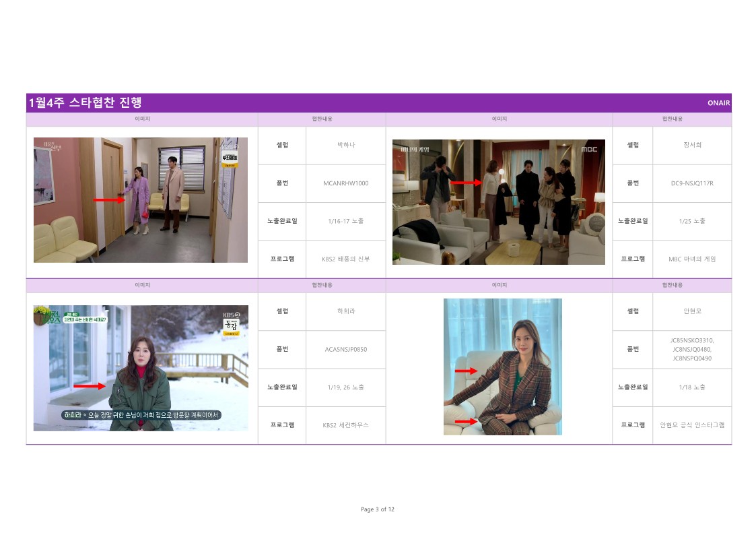Image resolution: width=756 pixels, height=535 pixels.
Task: Click the '프로그램' label beside 안현모 공식 인스타그램
Action: coord(633,425)
